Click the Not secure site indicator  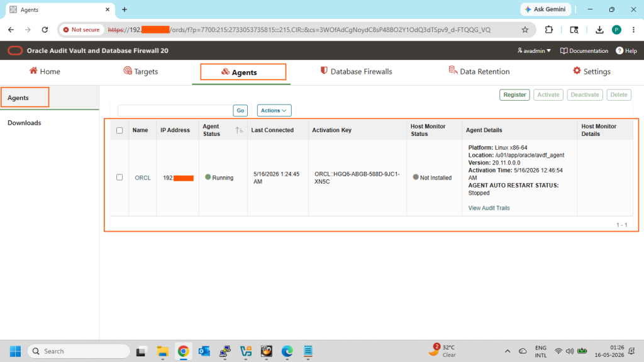coord(81,30)
